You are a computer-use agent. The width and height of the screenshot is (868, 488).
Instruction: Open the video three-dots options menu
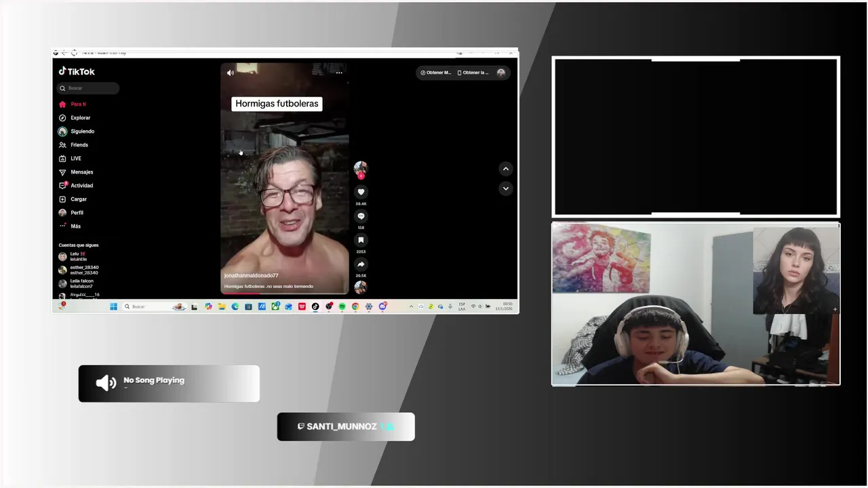click(x=339, y=73)
